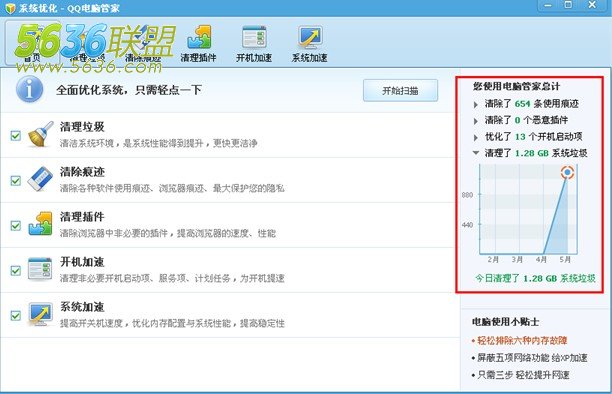Collapse the 清理了 1.28 GB 系统垃圾 entry
The height and width of the screenshot is (394, 612).
pos(476,153)
